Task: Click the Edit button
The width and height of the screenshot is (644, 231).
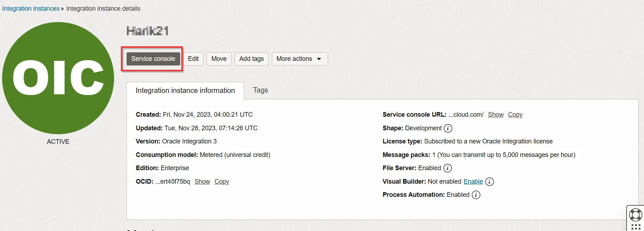Action: (193, 59)
